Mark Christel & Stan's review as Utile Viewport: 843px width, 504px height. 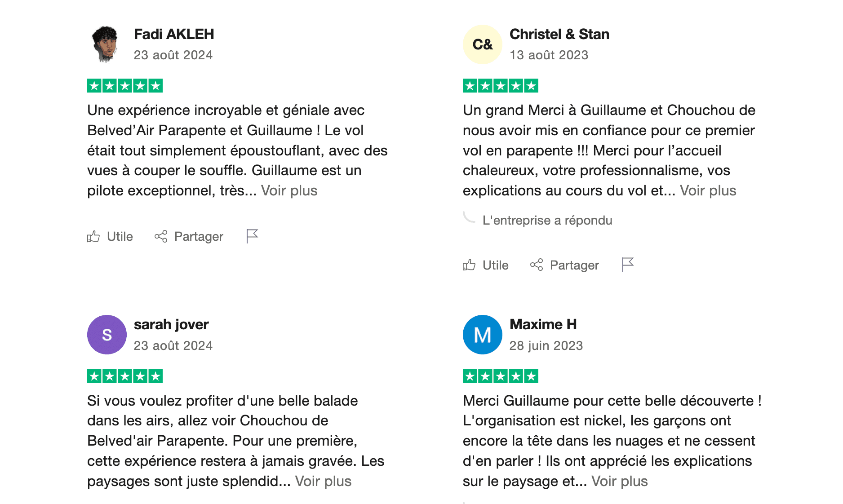coord(486,265)
